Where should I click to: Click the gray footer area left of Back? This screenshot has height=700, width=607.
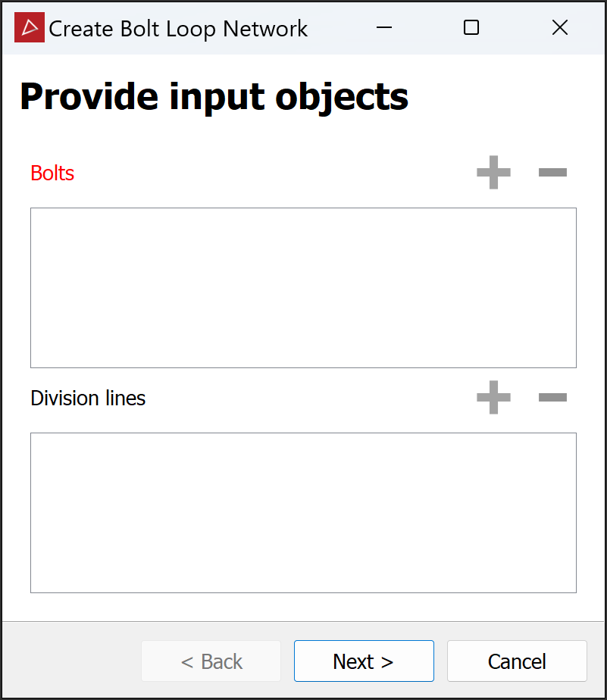pyautogui.click(x=72, y=661)
